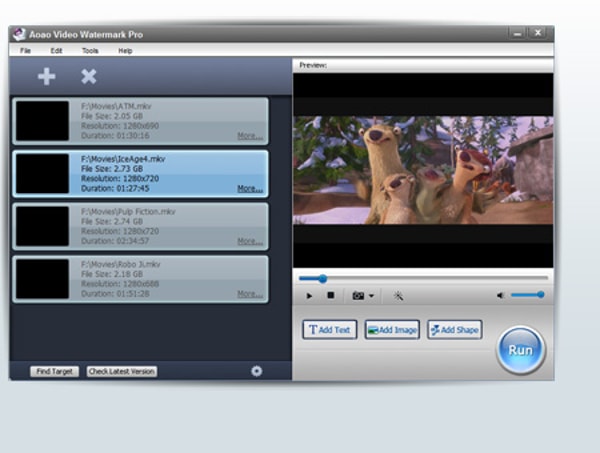Click More link for Pulp Fiction.mkv

[250, 241]
